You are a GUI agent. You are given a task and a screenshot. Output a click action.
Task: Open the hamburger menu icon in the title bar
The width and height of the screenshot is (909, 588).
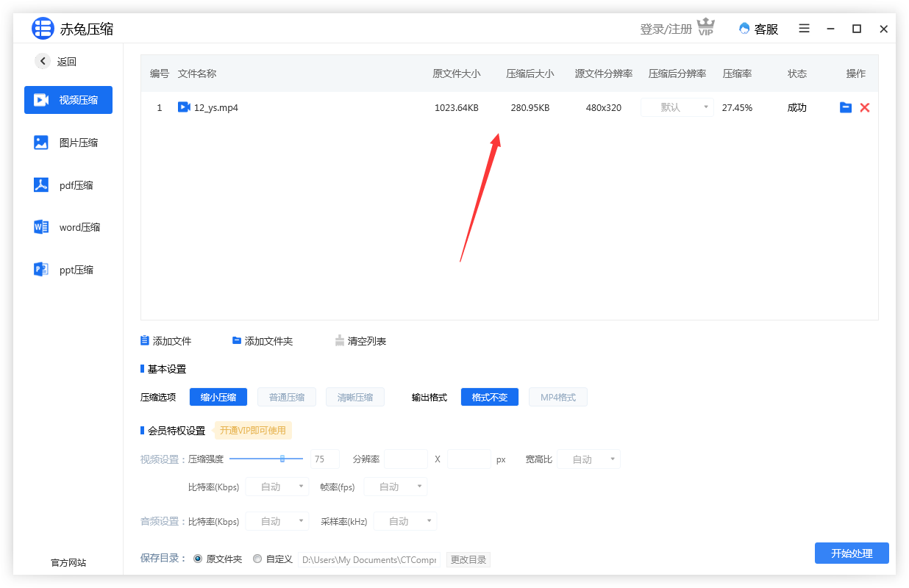[x=805, y=29]
